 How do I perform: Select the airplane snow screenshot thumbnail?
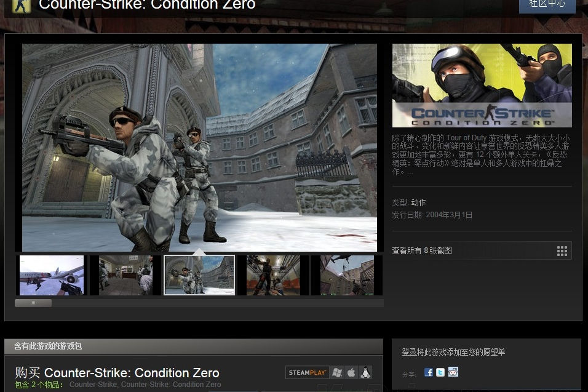[52, 275]
